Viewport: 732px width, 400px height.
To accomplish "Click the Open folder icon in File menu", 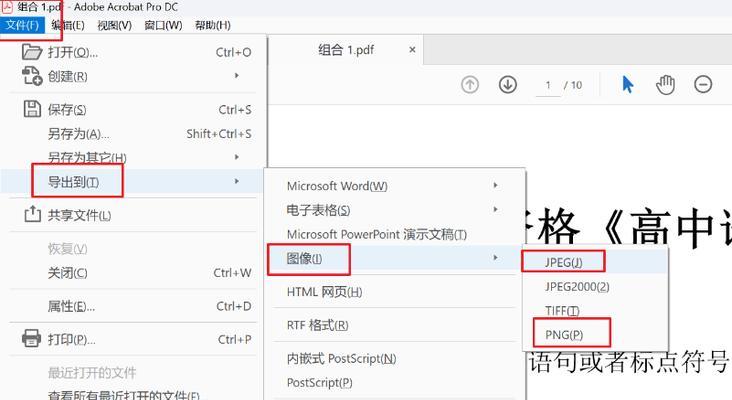I will (32, 52).
